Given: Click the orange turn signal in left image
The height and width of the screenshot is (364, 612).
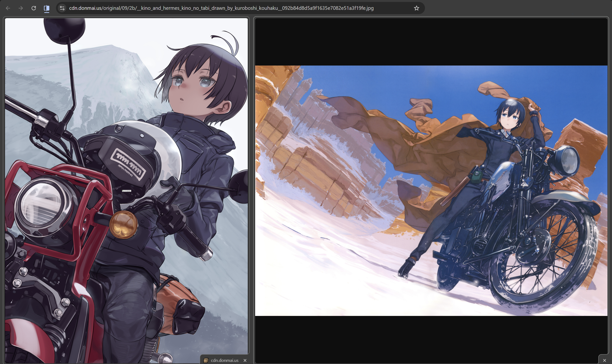Looking at the screenshot, I should [x=123, y=224].
